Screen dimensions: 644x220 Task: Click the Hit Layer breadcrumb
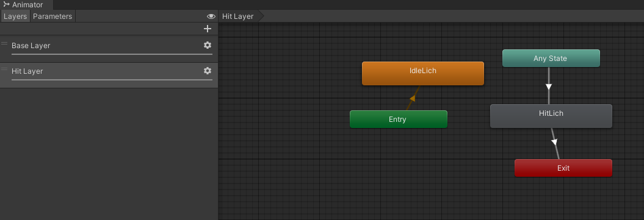coord(238,16)
